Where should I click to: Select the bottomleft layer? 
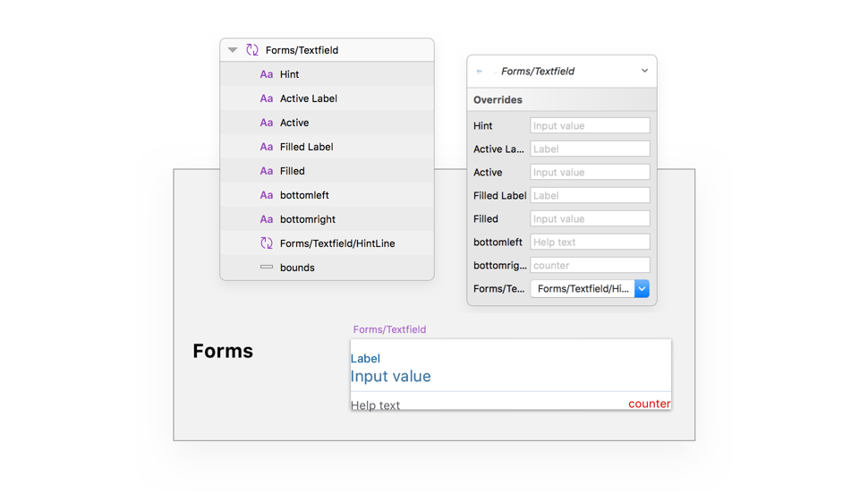[327, 195]
